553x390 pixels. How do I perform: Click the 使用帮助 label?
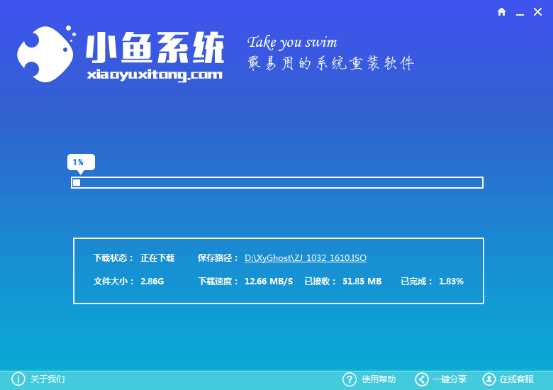tap(379, 379)
